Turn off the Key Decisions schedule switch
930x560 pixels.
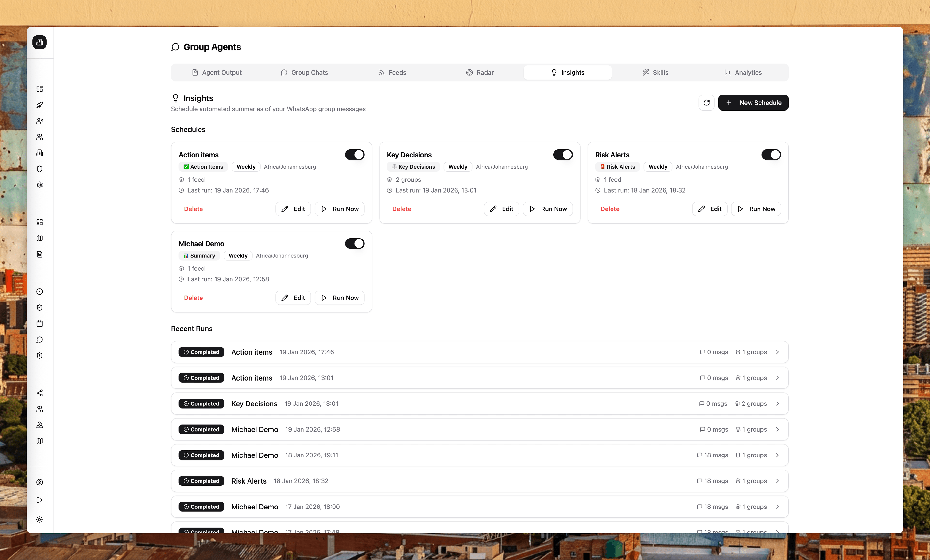coord(563,155)
